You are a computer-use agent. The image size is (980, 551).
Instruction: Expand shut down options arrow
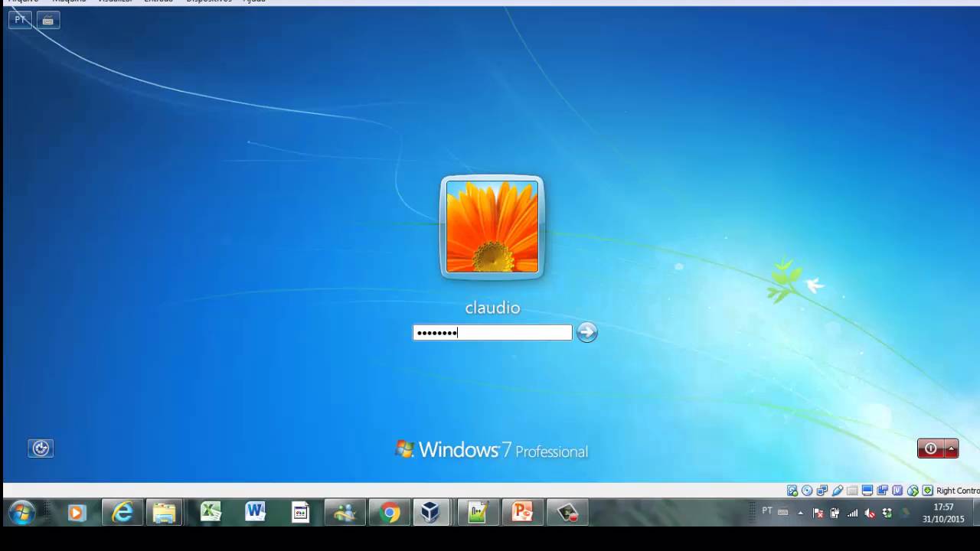click(x=952, y=448)
